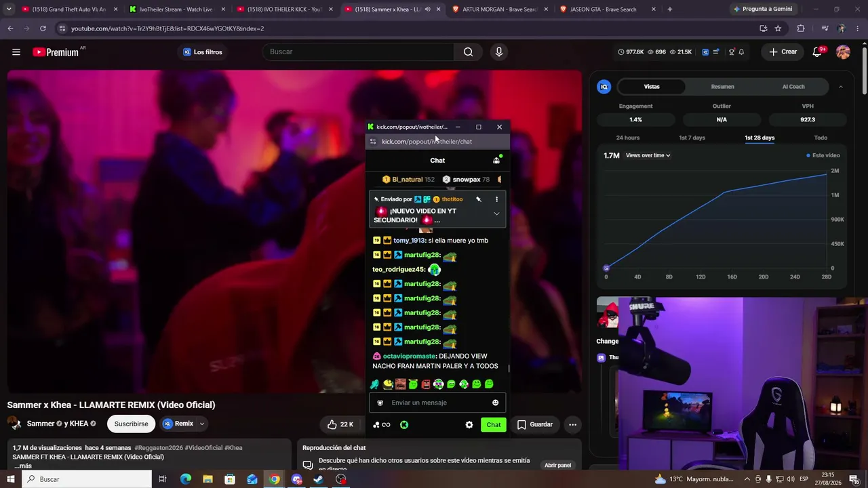This screenshot has height=488, width=868.
Task: Open File Explorer from the taskbar
Action: 208,479
